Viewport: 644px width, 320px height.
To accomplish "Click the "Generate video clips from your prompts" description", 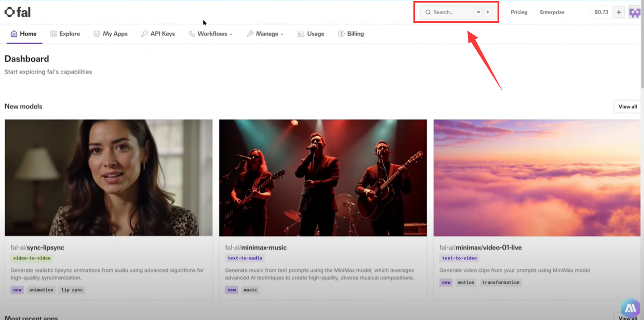I will pos(515,270).
